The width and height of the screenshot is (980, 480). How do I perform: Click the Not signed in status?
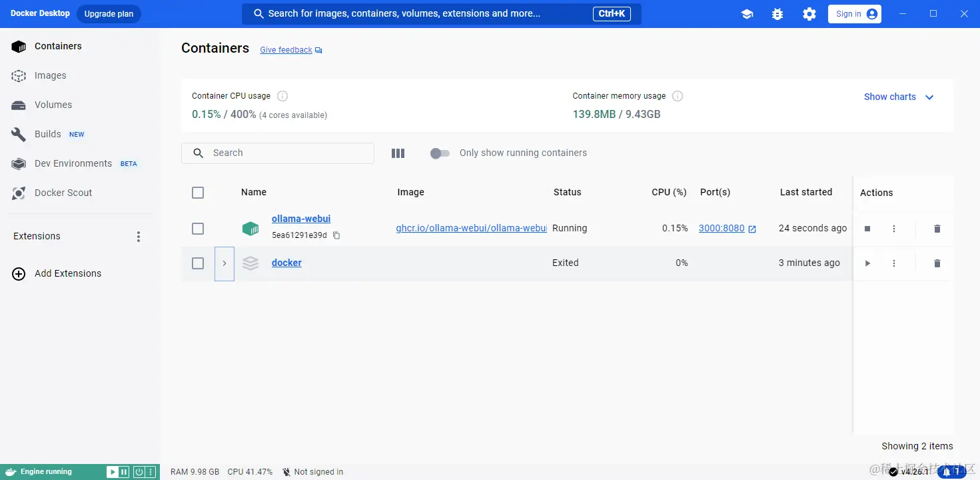pos(312,472)
